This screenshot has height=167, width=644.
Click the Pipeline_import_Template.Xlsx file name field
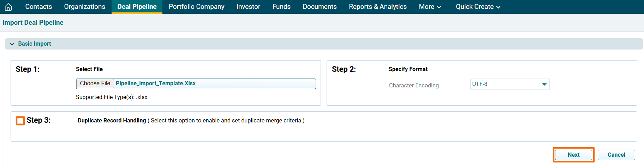point(214,83)
